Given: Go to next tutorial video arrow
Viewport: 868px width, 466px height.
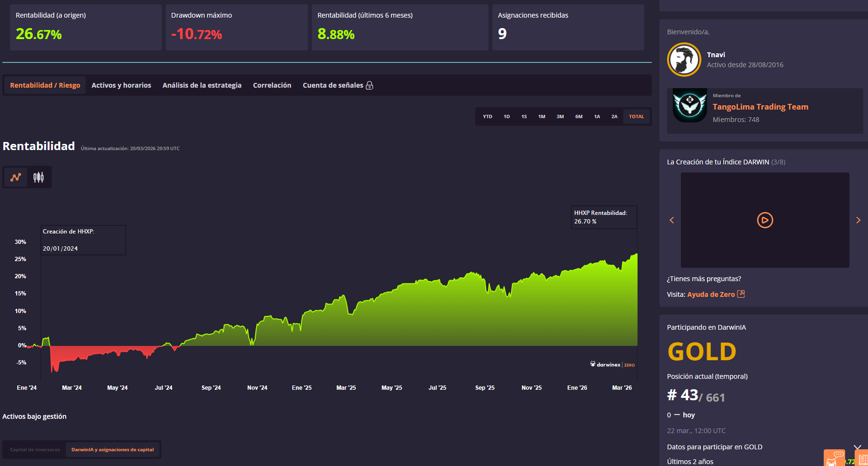Looking at the screenshot, I should tap(858, 220).
